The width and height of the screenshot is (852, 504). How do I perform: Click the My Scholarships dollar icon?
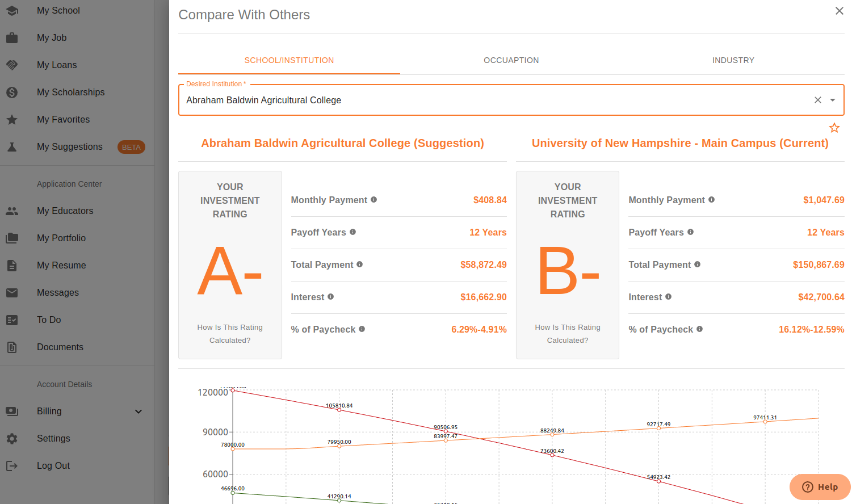12,93
